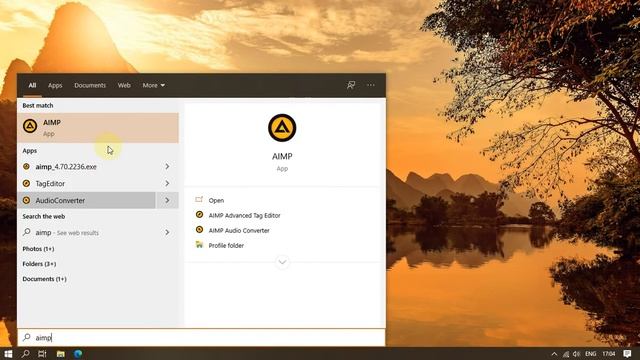Launch Microsoft Edge from taskbar
The width and height of the screenshot is (640, 360).
pyautogui.click(x=78, y=353)
